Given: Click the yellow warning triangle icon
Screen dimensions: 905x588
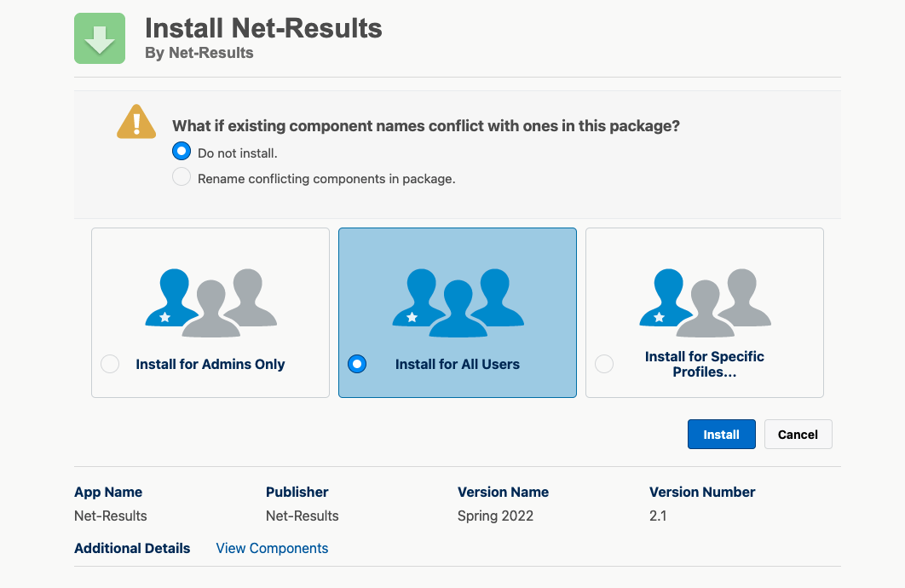Looking at the screenshot, I should pyautogui.click(x=136, y=122).
